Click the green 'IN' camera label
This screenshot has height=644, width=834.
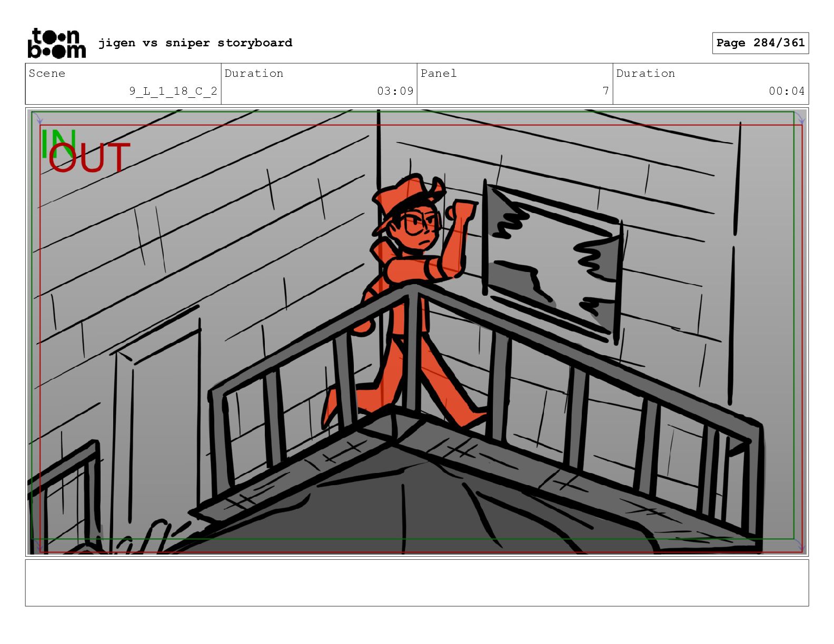tap(58, 143)
